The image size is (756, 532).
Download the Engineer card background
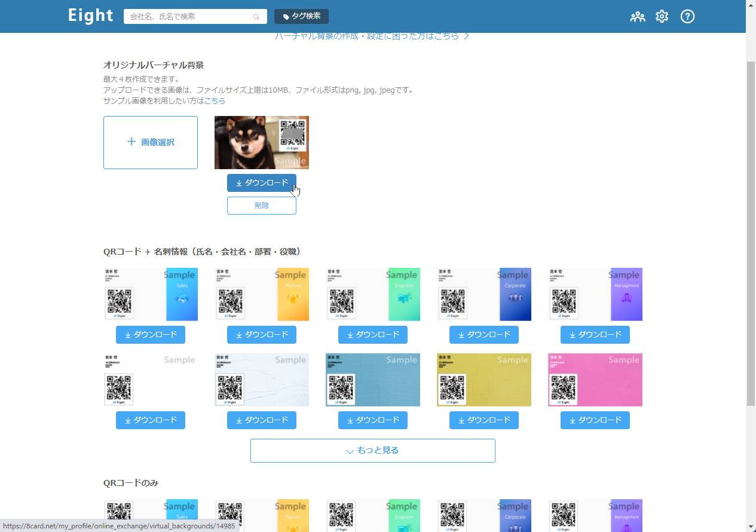(x=373, y=335)
